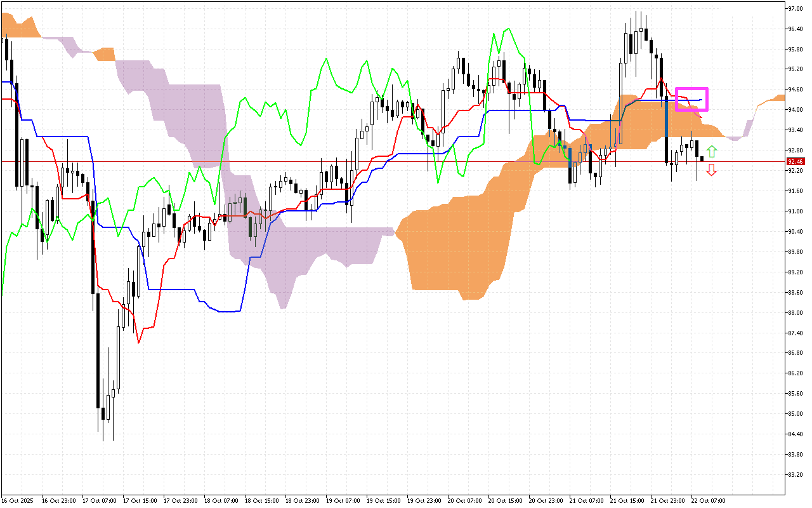This screenshot has width=812, height=508.
Task: Click the 97.00 price axis label
Action: (796, 9)
